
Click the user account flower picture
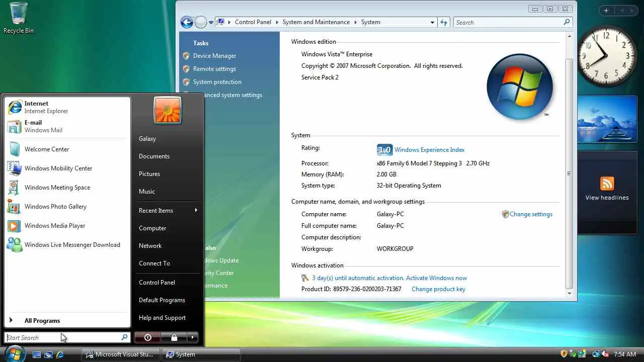(167, 110)
